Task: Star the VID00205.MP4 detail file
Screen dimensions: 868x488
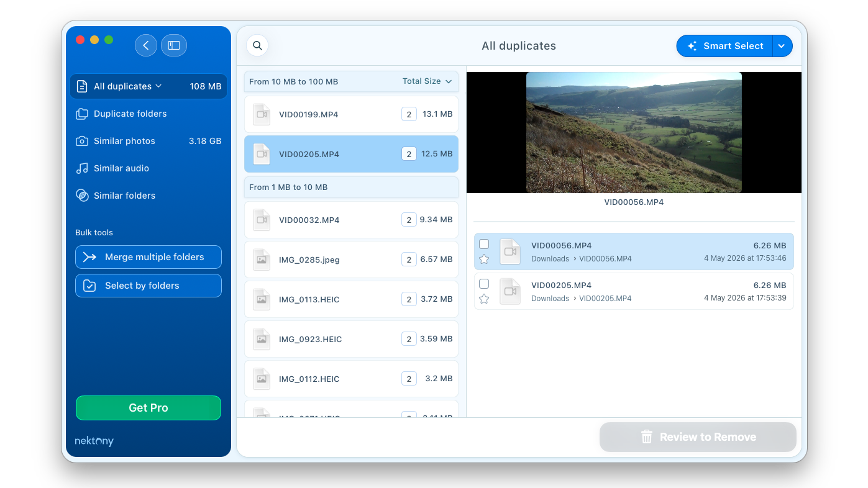Action: click(484, 299)
